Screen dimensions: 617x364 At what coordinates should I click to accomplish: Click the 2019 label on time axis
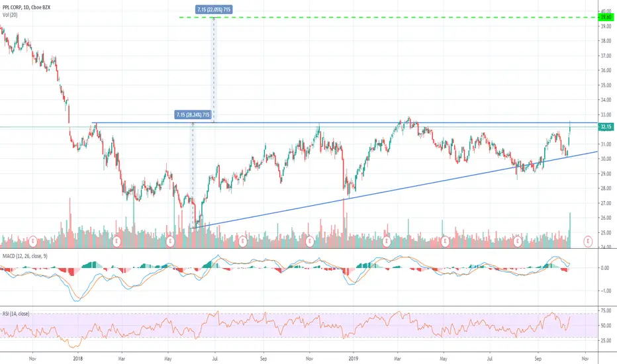tap(354, 359)
